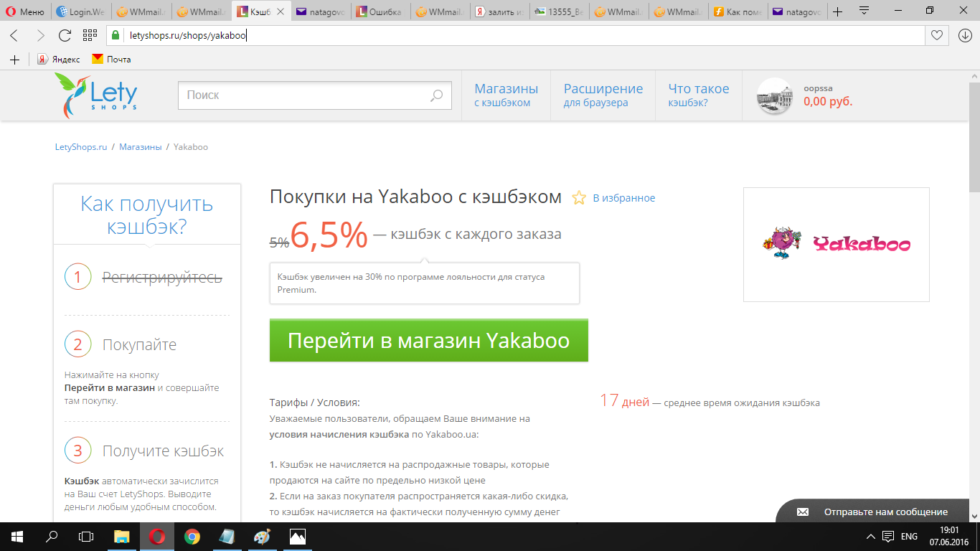The width and height of the screenshot is (980, 551).
Task: Click the Поиск search field
Action: coord(315,95)
